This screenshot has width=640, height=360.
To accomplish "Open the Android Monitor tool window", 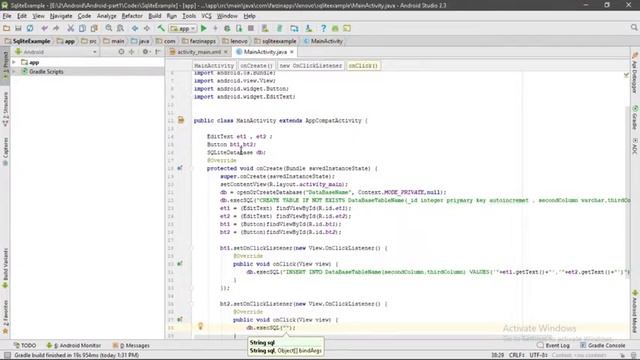I will pyautogui.click(x=73, y=345).
